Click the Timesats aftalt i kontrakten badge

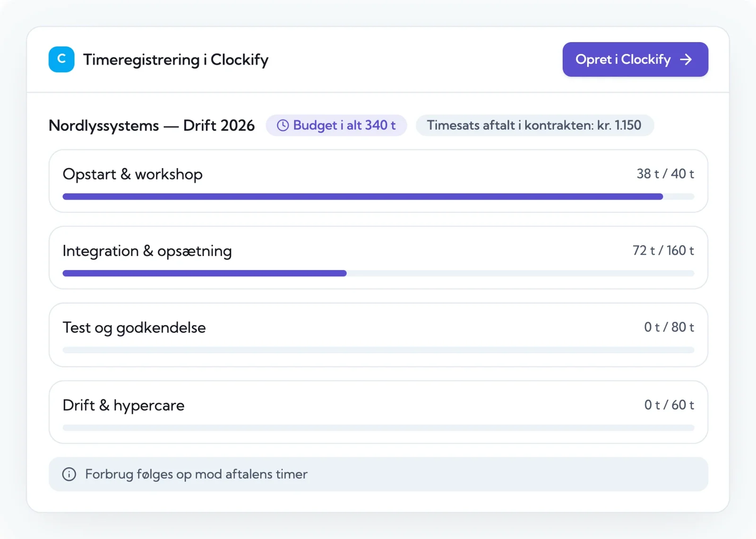tap(534, 125)
